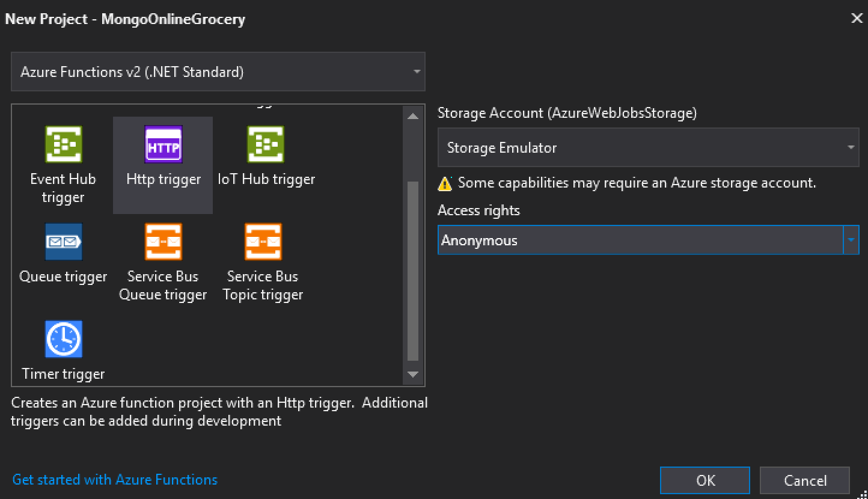Click the template list scrollbar thumb
The width and height of the screenshot is (868, 499).
(x=412, y=271)
